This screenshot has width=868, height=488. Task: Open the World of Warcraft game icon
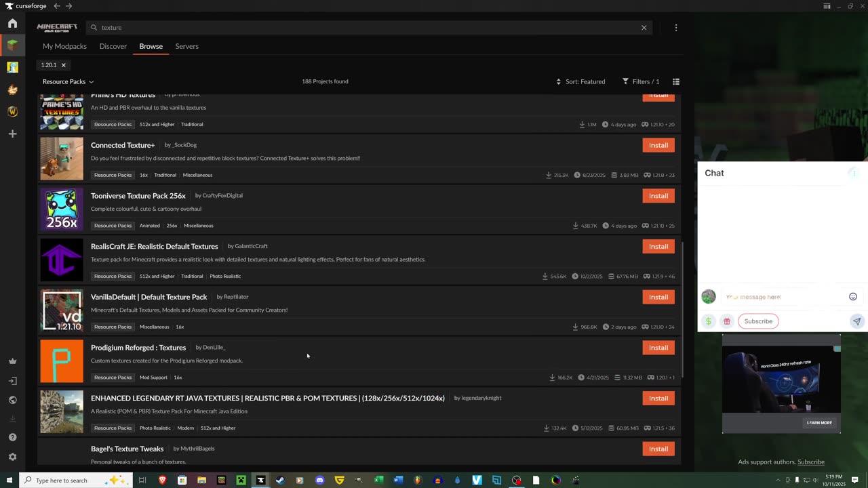pyautogui.click(x=12, y=111)
